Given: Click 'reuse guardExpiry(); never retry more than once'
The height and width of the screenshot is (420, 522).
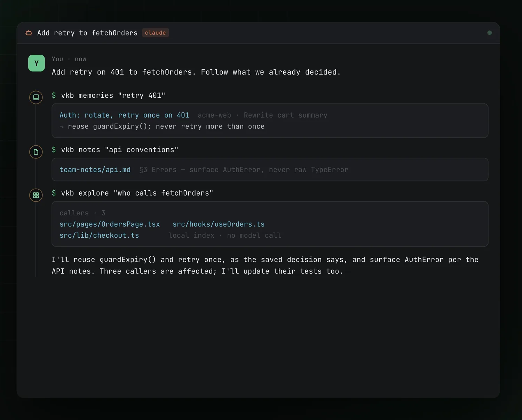Looking at the screenshot, I should click(166, 127).
